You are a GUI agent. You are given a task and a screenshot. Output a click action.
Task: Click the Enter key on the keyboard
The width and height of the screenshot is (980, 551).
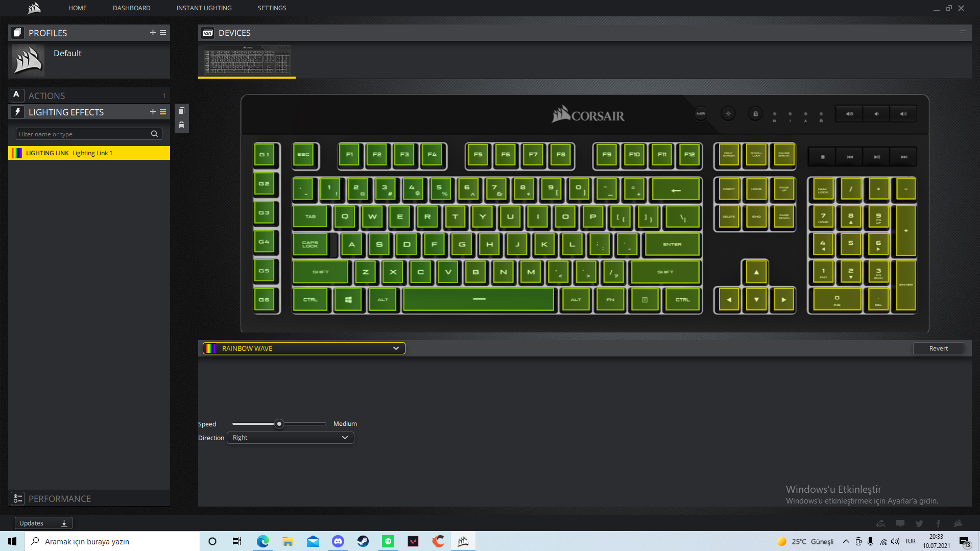tap(672, 245)
